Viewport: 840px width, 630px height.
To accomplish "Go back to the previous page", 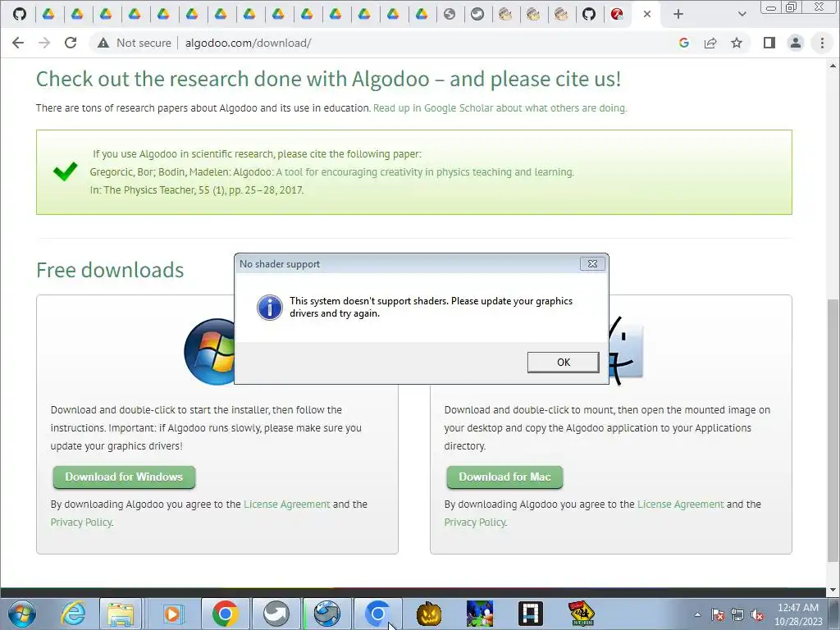I will 18,43.
